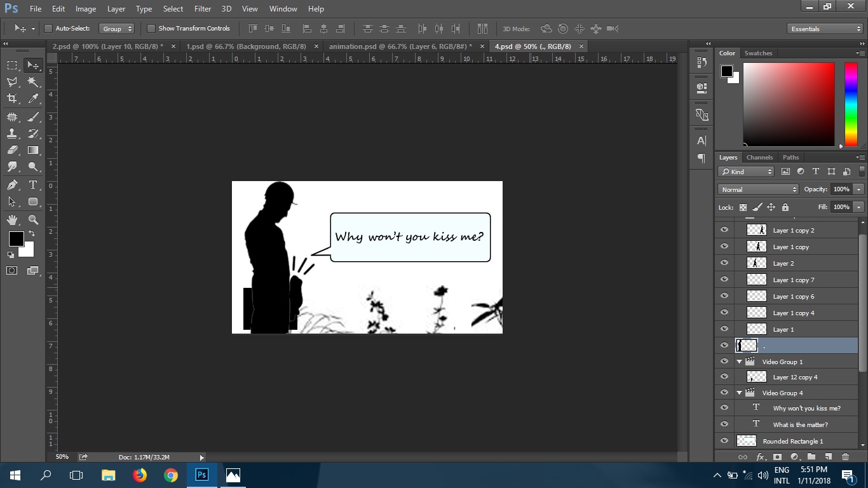Hide the Rounded Rectangle 1 layer
868x488 pixels.
pyautogui.click(x=724, y=441)
